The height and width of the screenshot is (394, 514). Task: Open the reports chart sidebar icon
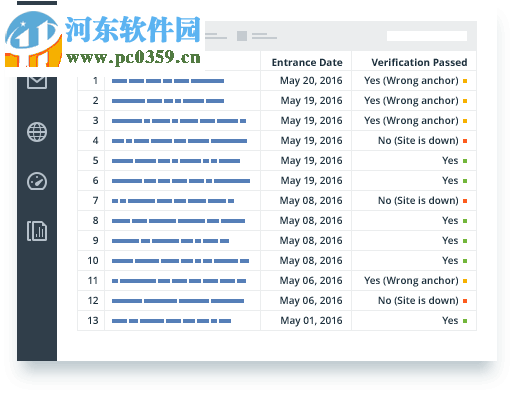(x=37, y=231)
